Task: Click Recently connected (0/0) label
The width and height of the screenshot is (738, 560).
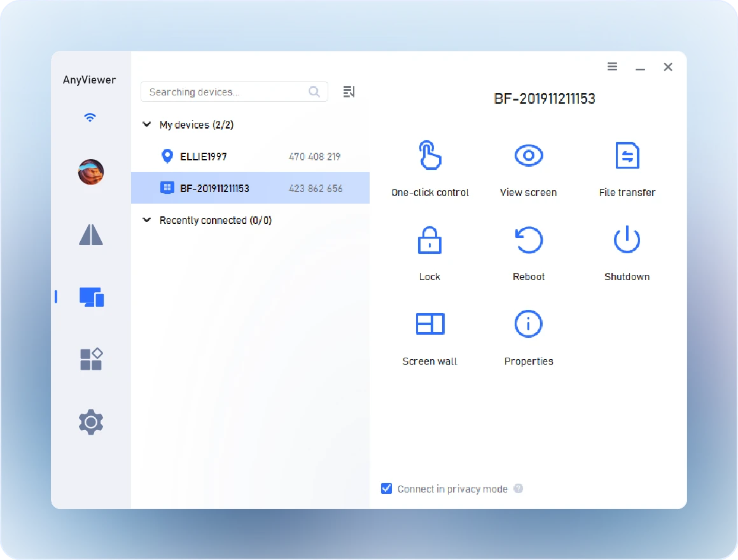Action: click(x=216, y=220)
